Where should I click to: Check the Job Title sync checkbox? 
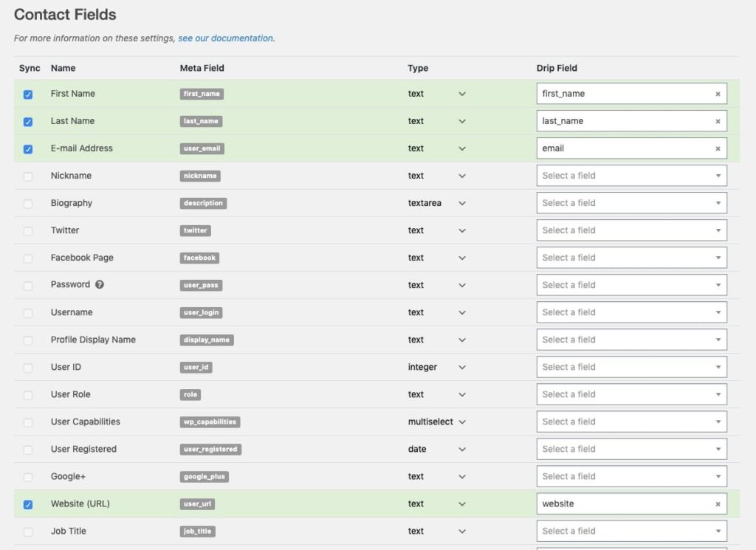(x=28, y=532)
